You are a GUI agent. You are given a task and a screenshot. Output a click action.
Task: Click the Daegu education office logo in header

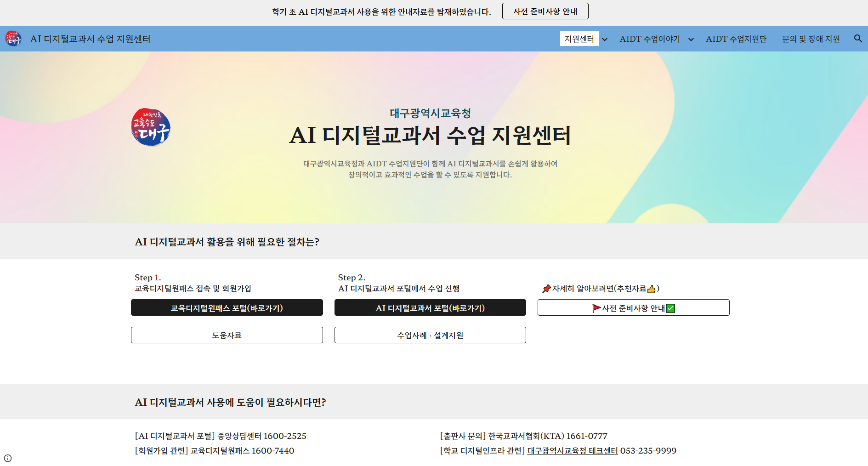click(x=13, y=39)
